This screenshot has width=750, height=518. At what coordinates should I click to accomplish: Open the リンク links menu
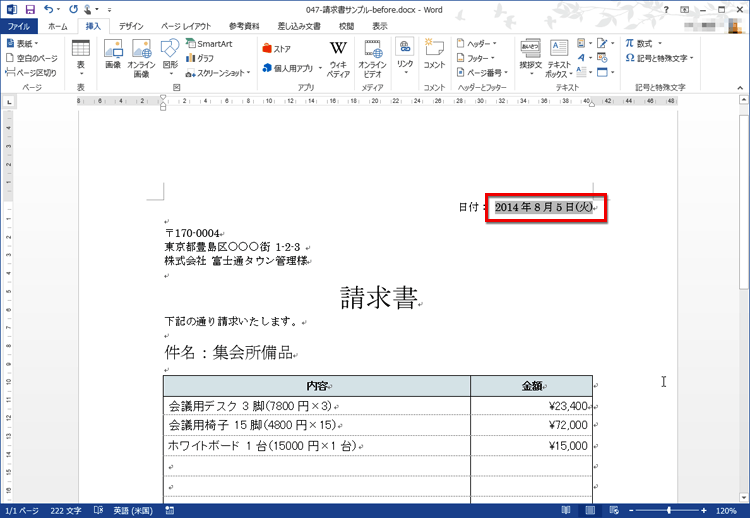[405, 57]
